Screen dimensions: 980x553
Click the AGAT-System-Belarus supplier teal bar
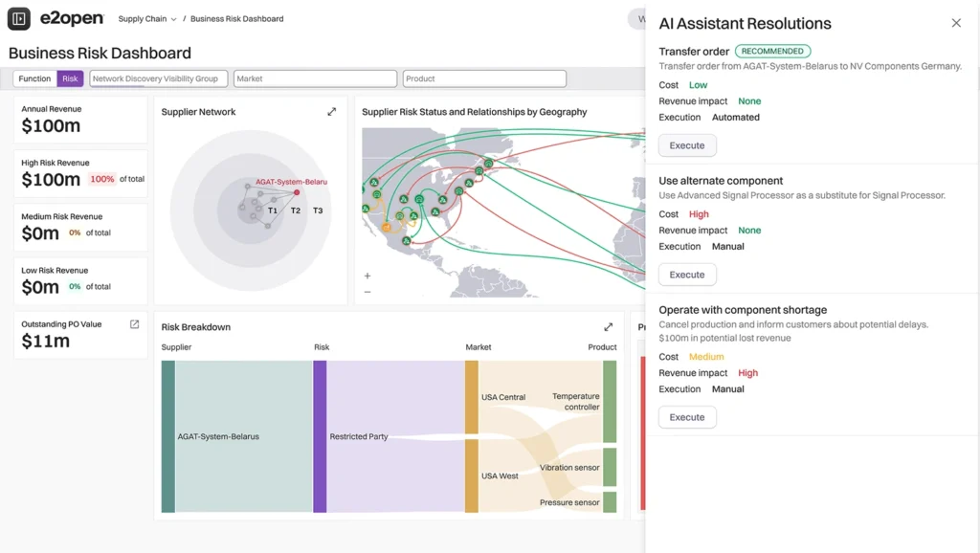coord(168,437)
